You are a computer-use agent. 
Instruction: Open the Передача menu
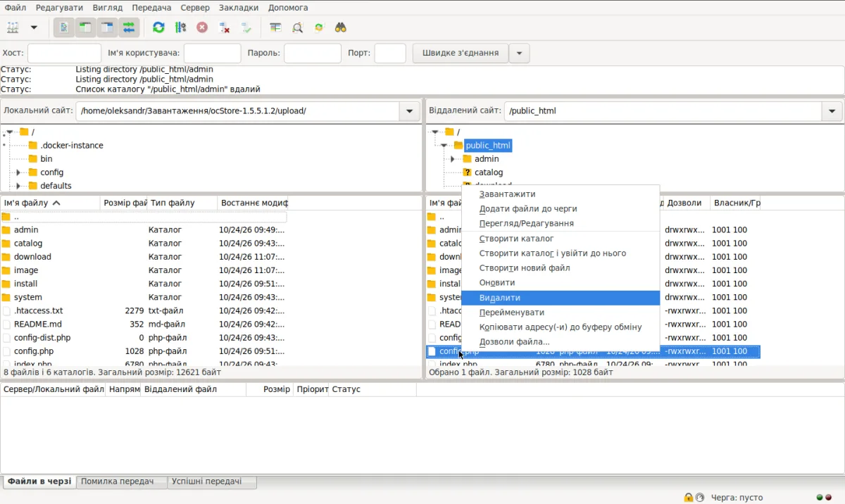(x=151, y=7)
